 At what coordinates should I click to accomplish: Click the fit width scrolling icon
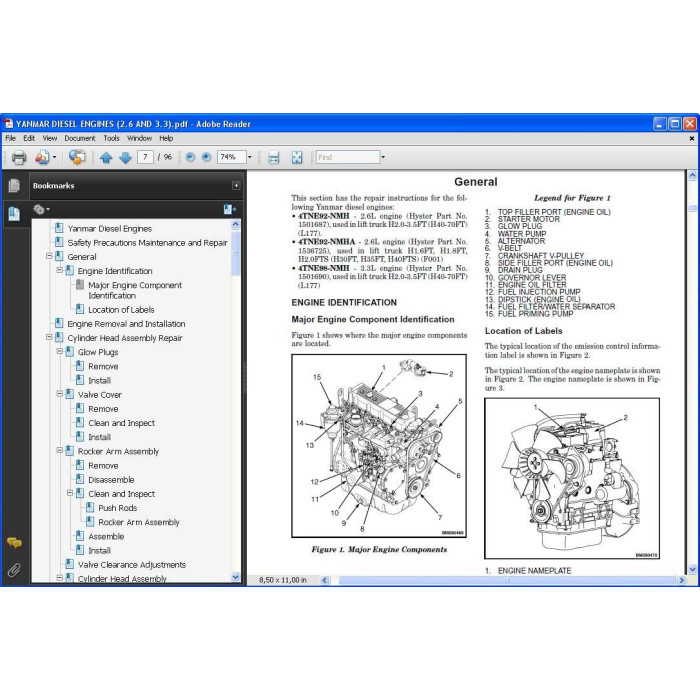tap(274, 157)
